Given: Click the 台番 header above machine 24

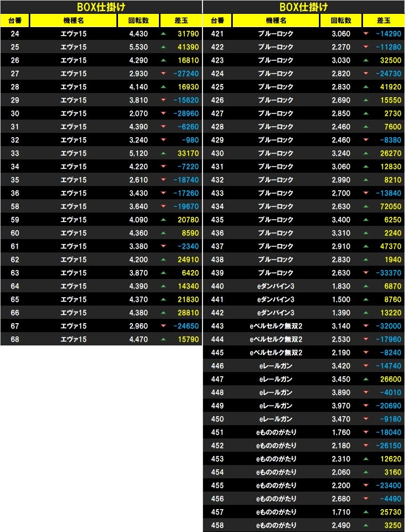Looking at the screenshot, I should click(15, 21).
